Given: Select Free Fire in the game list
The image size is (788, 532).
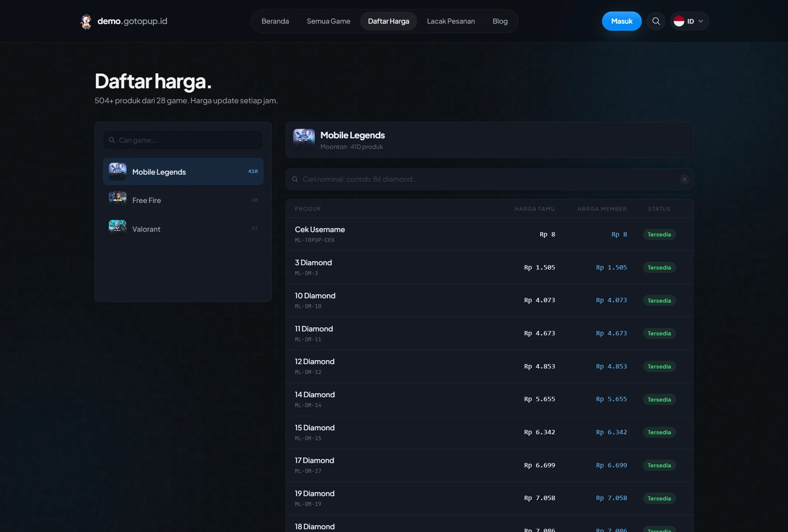Looking at the screenshot, I should pyautogui.click(x=183, y=200).
